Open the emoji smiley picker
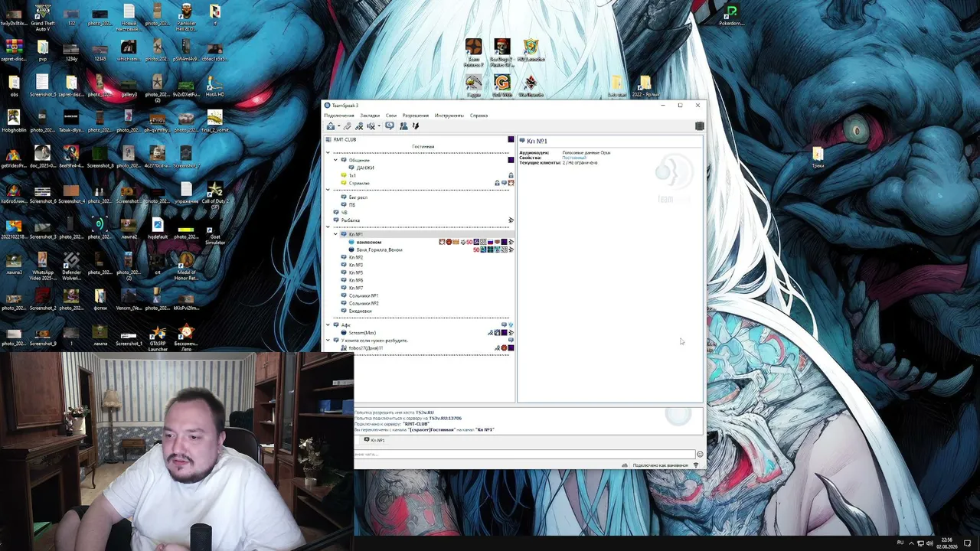This screenshot has width=980, height=551. [700, 455]
